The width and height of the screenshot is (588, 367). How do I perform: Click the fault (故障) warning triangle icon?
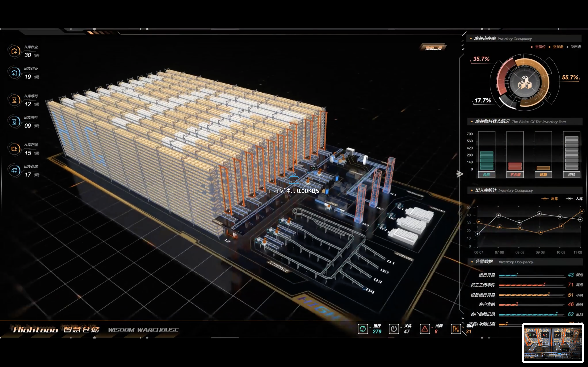(x=425, y=329)
